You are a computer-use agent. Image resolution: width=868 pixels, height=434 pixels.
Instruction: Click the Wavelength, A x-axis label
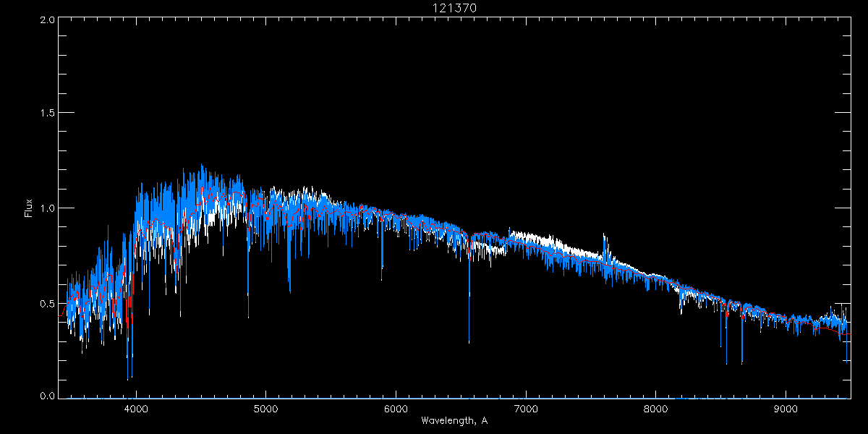coord(454,420)
